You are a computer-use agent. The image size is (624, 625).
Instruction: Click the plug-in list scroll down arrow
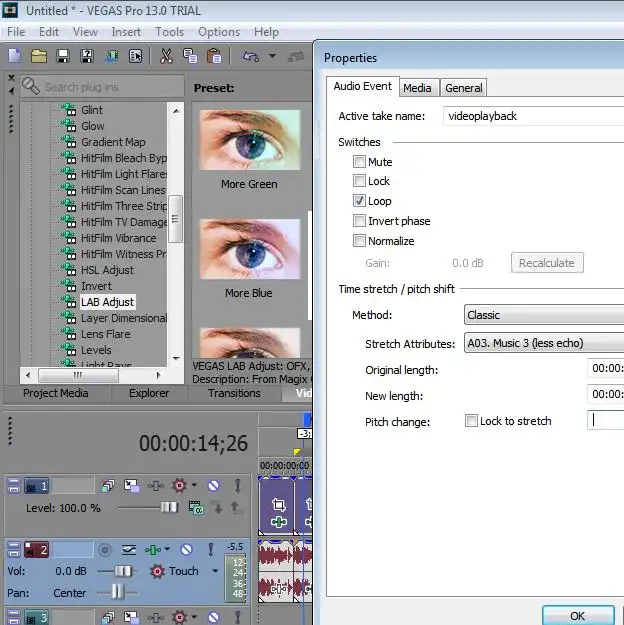coord(176,358)
